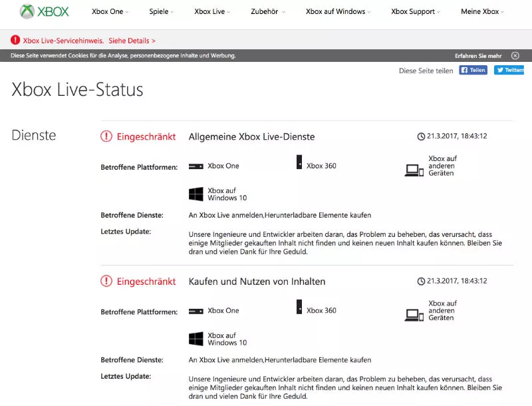Click the Xbox logo sphere icon
Viewport: 532px width, 406px height.
(27, 11)
